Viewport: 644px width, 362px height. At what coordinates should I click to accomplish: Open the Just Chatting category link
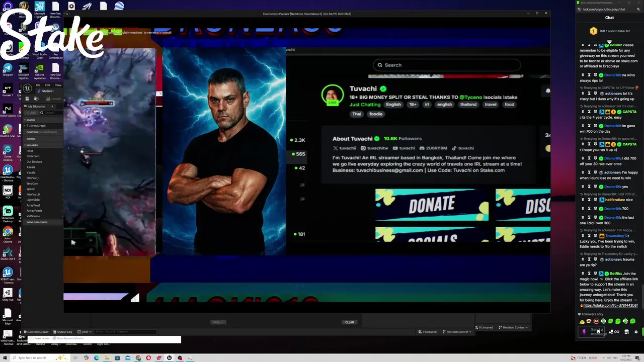pyautogui.click(x=365, y=105)
